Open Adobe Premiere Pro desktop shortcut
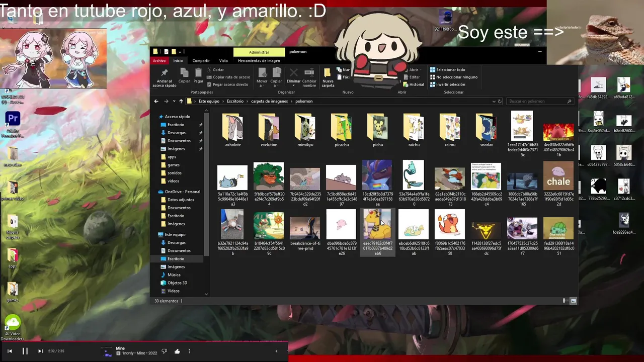Image resolution: width=644 pixels, height=362 pixels. pyautogui.click(x=13, y=125)
